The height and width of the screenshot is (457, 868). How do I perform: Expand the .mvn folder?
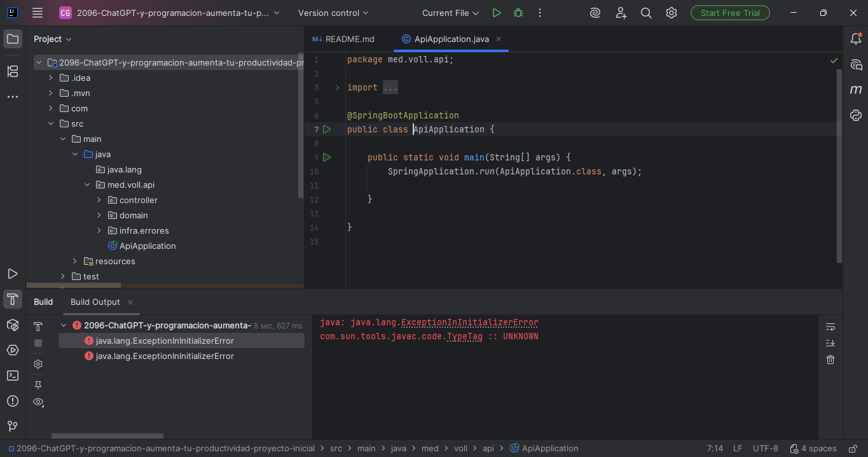[51, 93]
